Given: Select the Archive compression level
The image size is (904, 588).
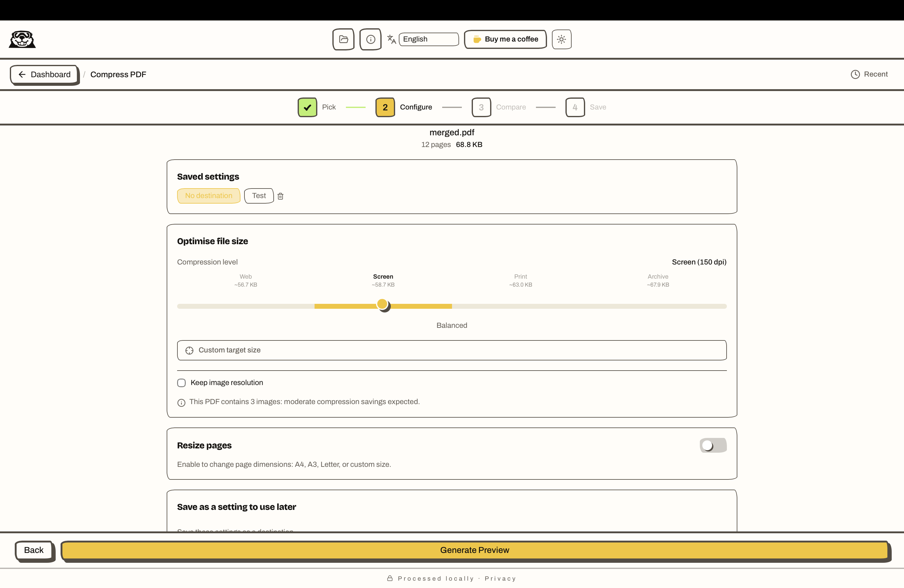Looking at the screenshot, I should click(658, 280).
